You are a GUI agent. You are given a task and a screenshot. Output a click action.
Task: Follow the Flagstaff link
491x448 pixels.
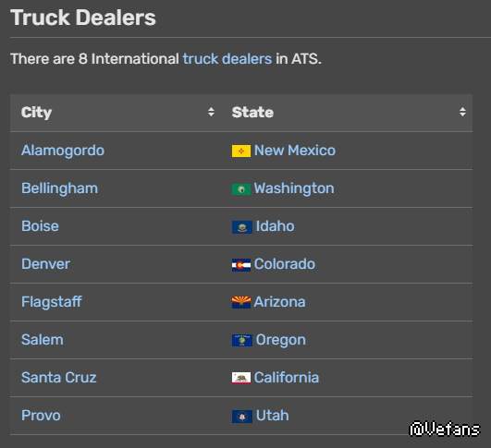pos(52,302)
